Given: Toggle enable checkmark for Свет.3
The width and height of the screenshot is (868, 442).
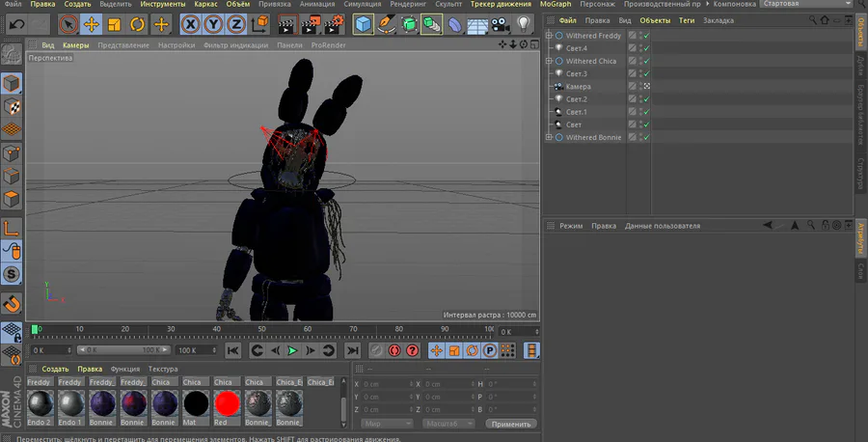Looking at the screenshot, I should pos(646,73).
